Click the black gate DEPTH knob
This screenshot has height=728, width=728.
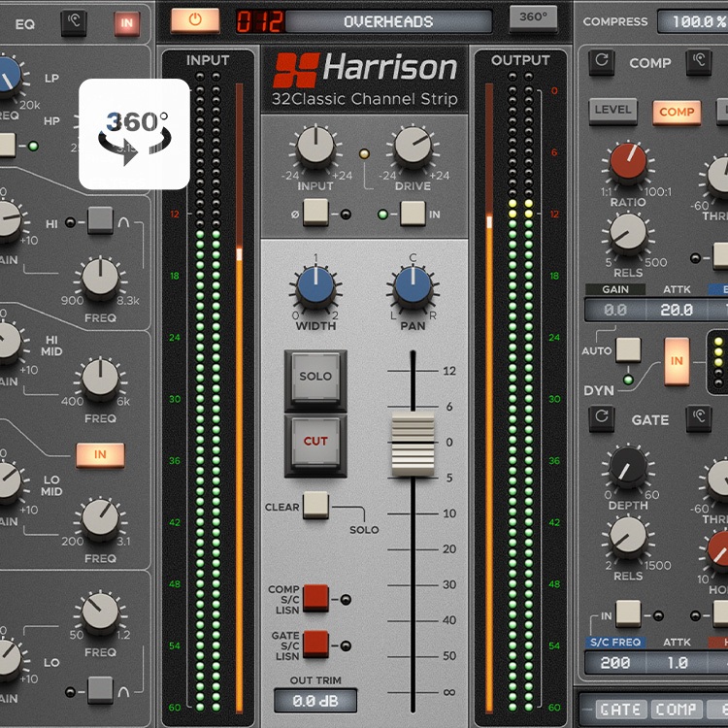628,467
